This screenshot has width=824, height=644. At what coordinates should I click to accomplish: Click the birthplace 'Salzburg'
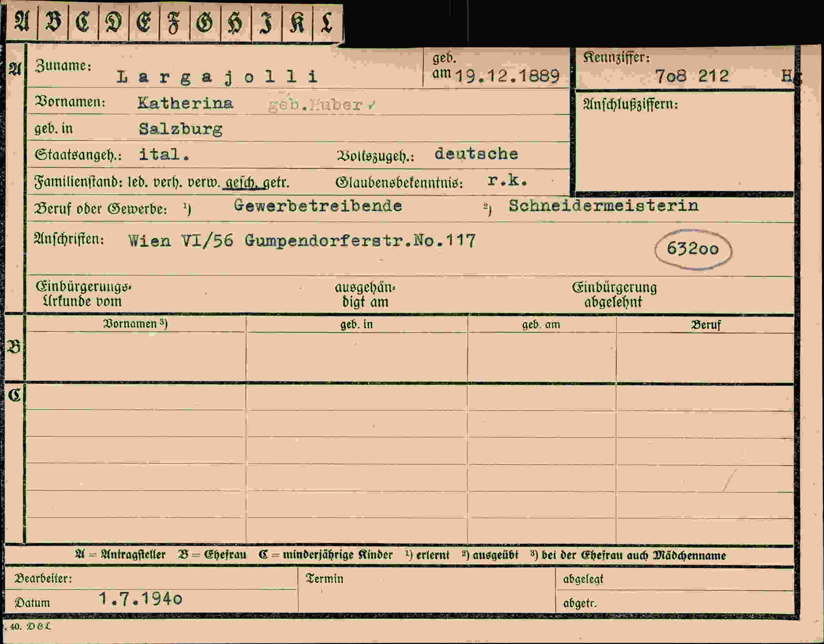coord(181,129)
